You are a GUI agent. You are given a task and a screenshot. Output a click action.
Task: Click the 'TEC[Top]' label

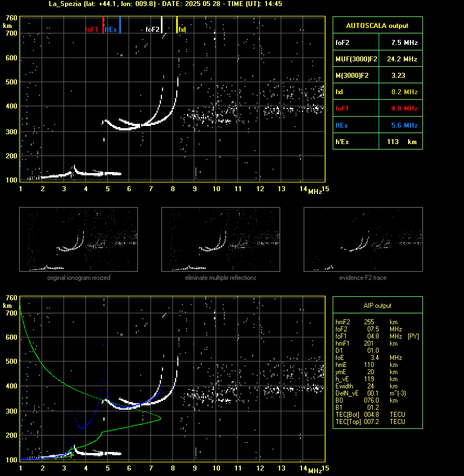tap(348, 422)
